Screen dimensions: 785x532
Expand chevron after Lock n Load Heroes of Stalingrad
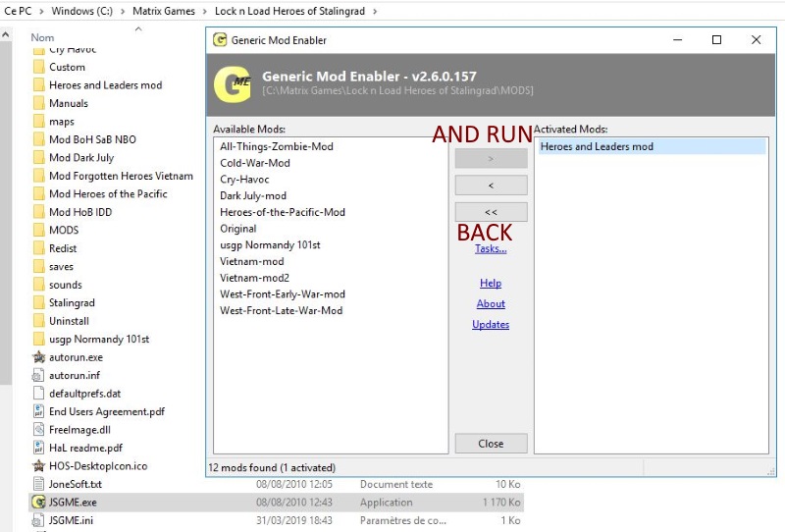(375, 11)
